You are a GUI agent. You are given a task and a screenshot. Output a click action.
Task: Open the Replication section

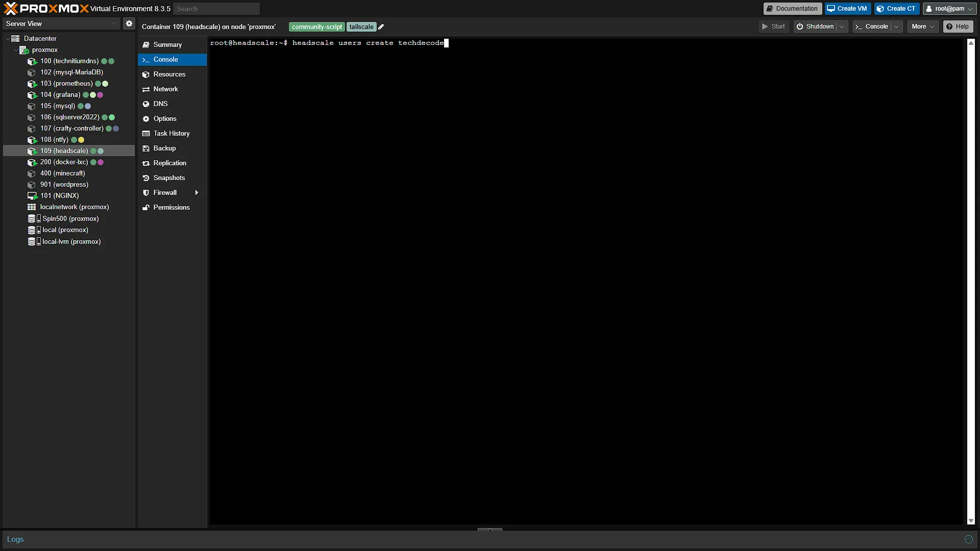pyautogui.click(x=172, y=163)
